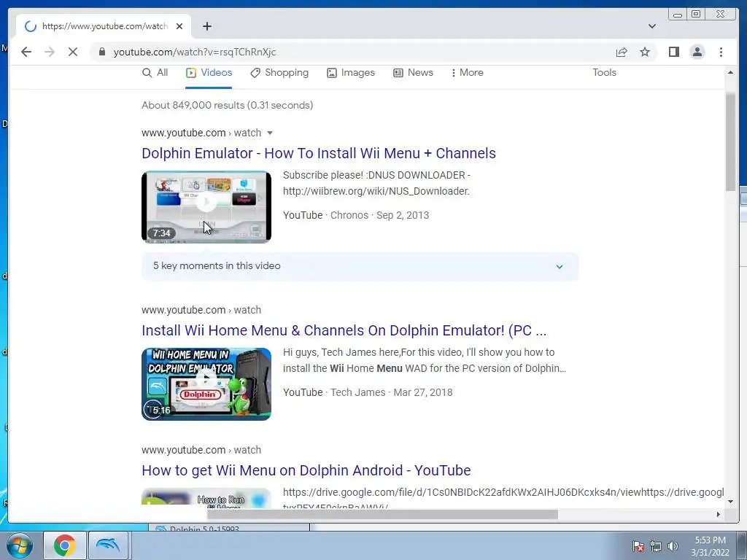Open the More search options menu
This screenshot has width=747, height=560.
(467, 73)
